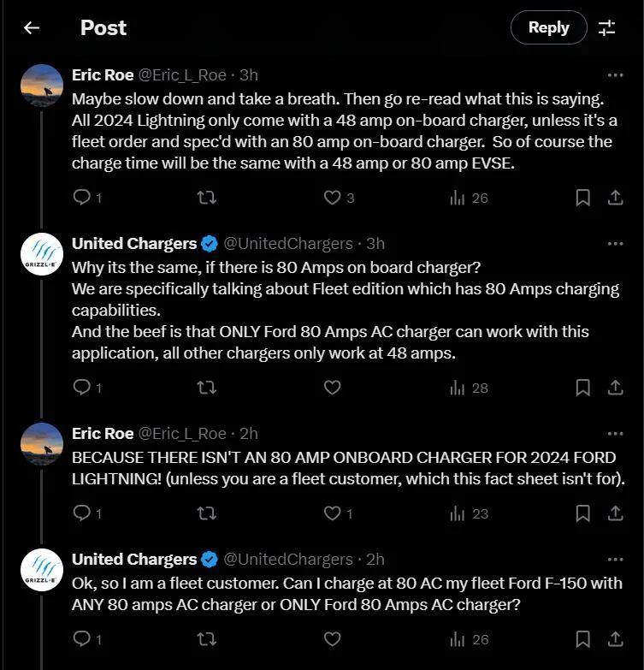Open reply filter settings icon beside Reply

point(607,28)
